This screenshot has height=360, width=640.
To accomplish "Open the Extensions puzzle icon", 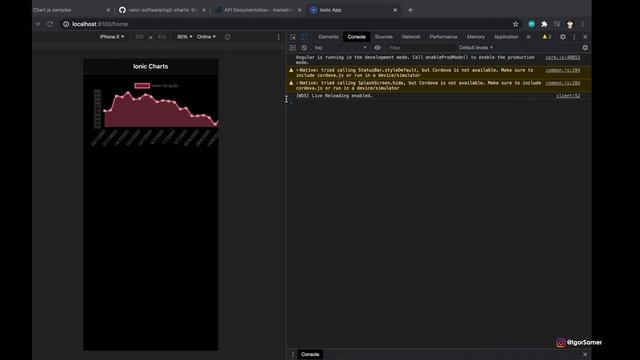I will 544,24.
